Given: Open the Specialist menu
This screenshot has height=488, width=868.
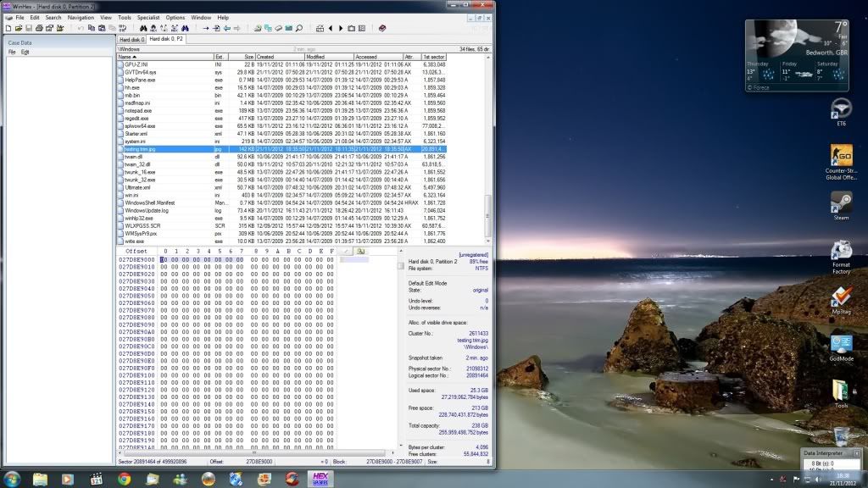Looking at the screenshot, I should click(x=148, y=17).
